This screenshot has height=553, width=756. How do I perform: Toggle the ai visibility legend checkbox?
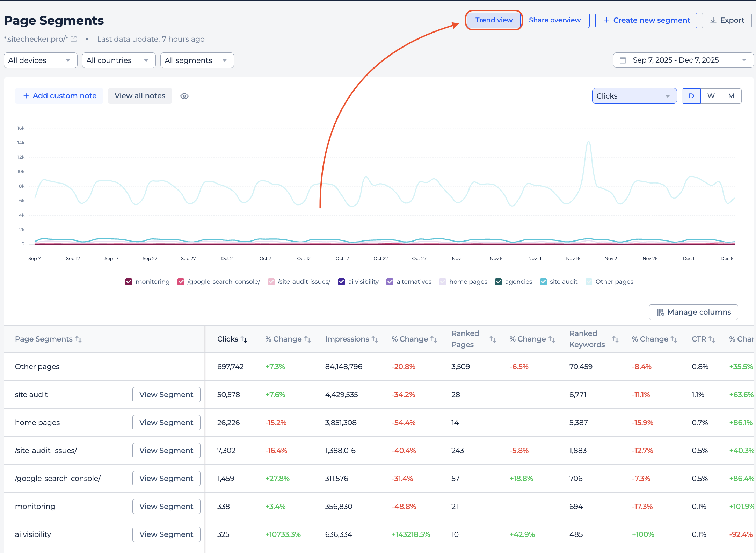click(342, 282)
